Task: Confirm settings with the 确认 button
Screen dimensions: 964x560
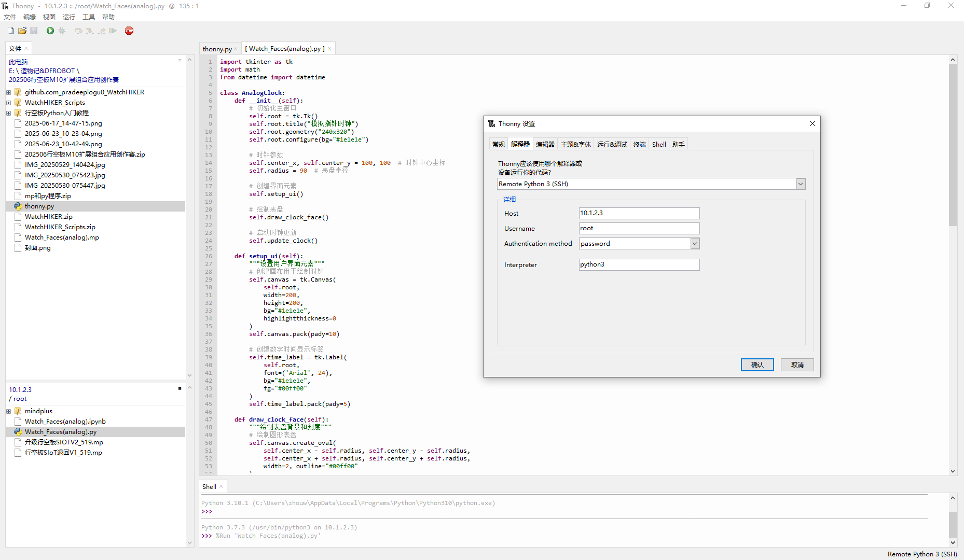Action: [x=757, y=365]
